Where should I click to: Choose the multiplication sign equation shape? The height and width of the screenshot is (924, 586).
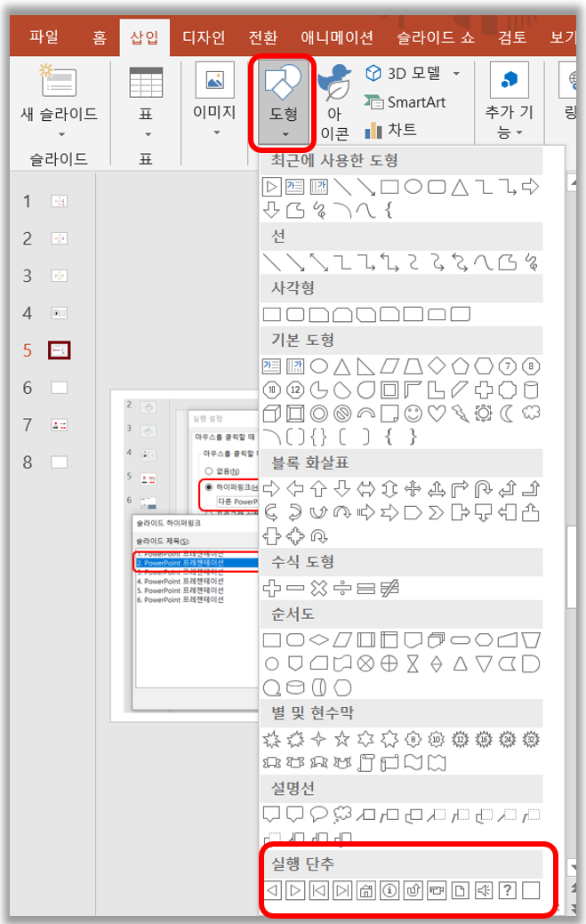tap(318, 588)
